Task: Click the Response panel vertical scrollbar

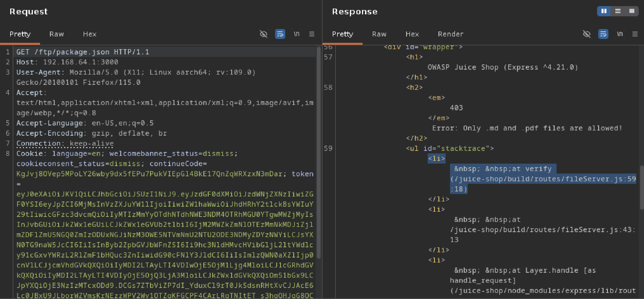Action: click(x=642, y=187)
